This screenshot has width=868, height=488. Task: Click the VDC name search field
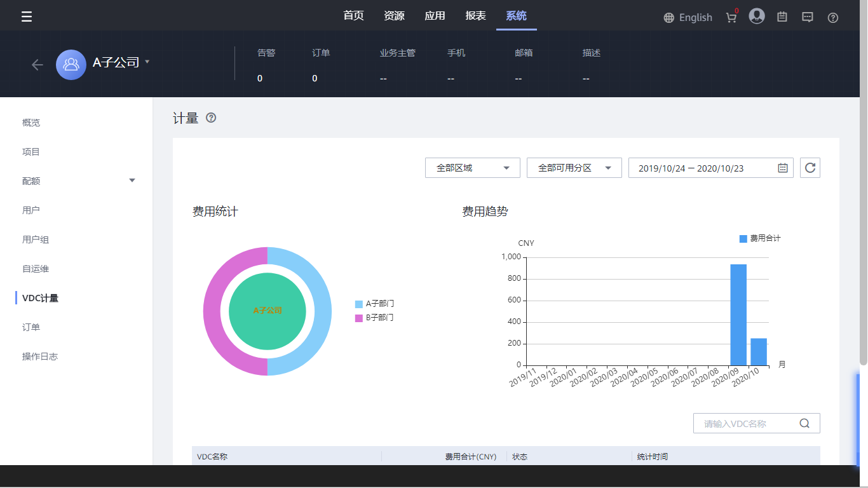point(749,423)
